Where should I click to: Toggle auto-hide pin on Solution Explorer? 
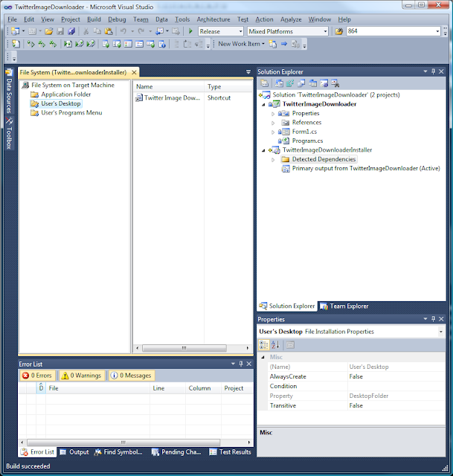tap(433, 71)
